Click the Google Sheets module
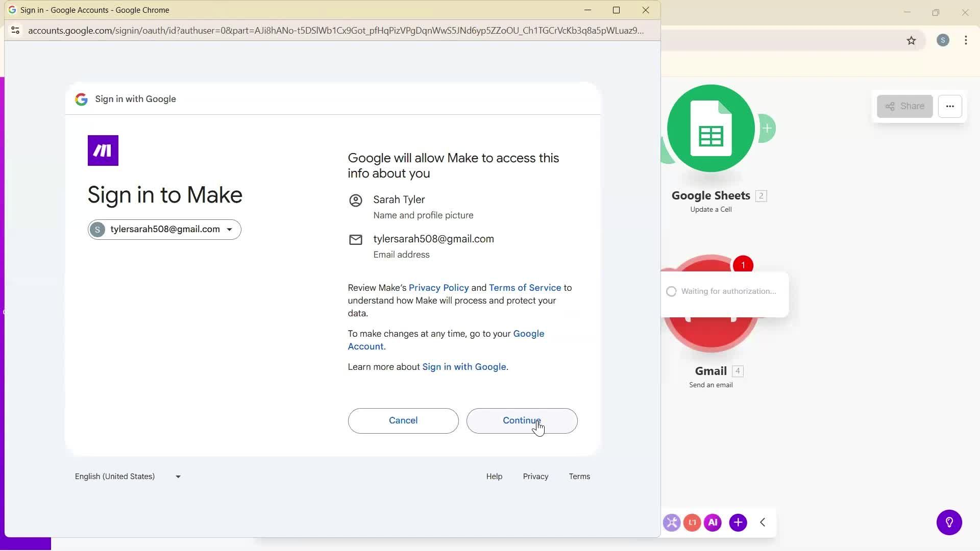 tap(712, 129)
